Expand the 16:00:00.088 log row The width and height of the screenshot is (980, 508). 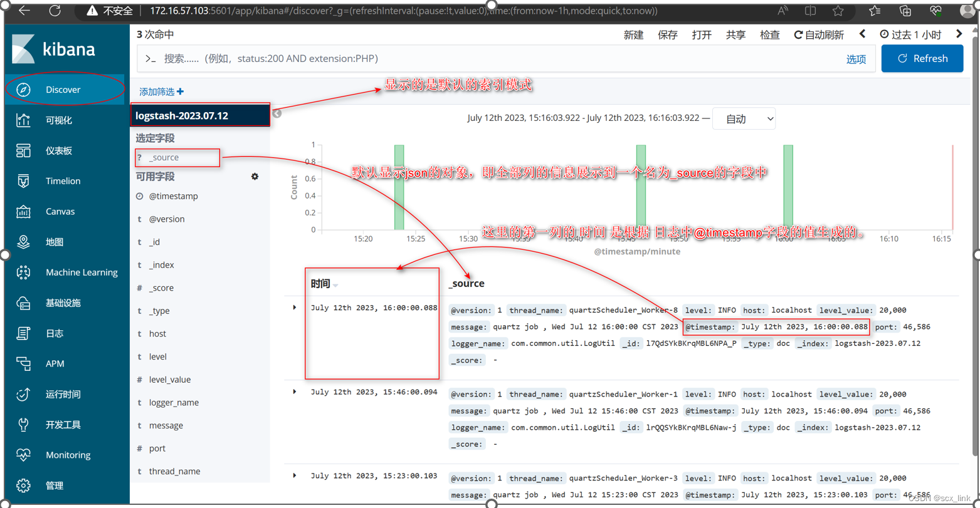coord(295,308)
